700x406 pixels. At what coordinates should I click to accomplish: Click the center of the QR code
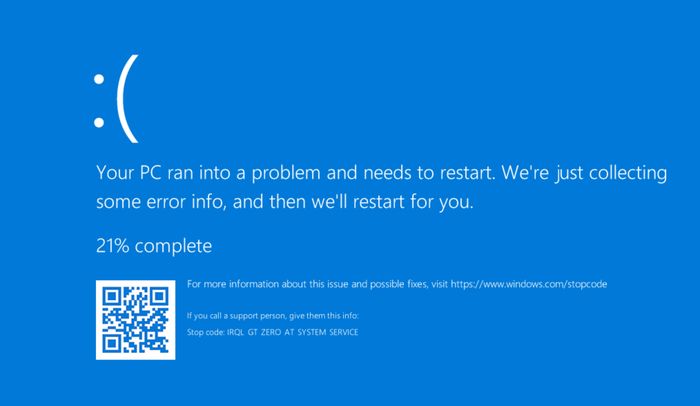pos(136,320)
